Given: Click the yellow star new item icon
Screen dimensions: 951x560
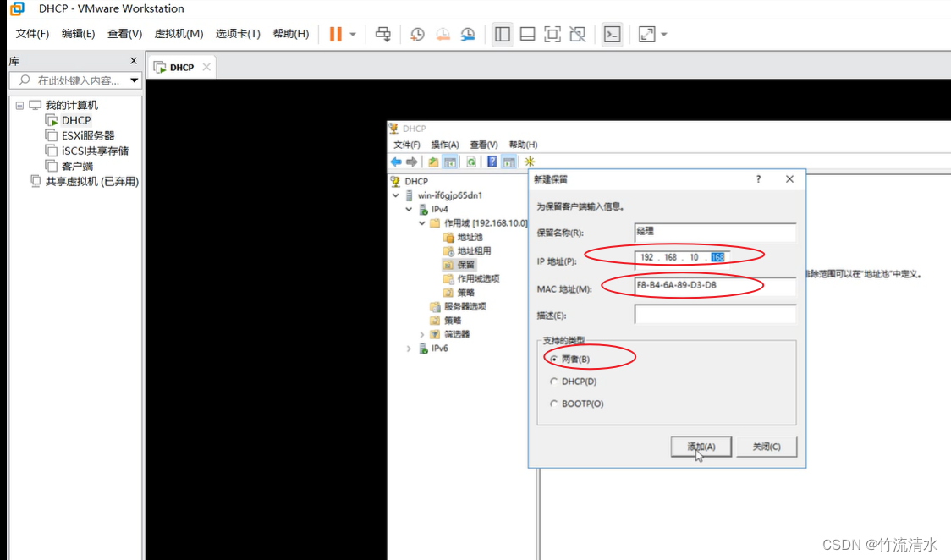Looking at the screenshot, I should (530, 162).
